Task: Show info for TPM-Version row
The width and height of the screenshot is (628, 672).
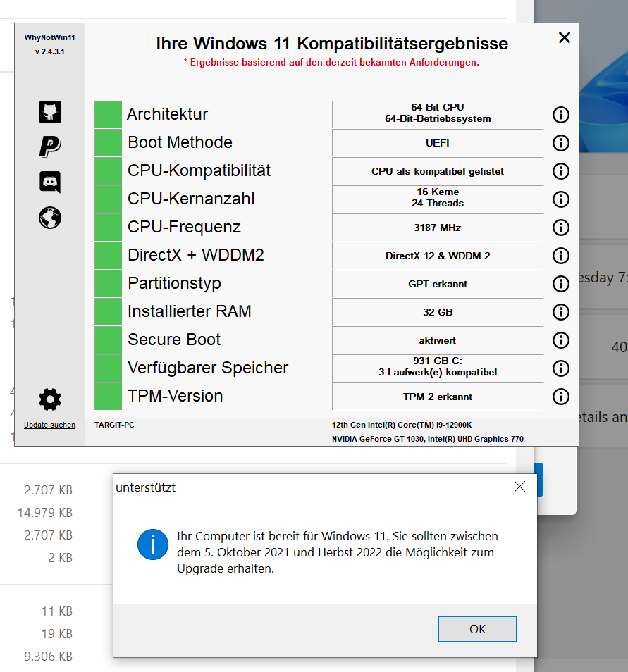Action: 560,397
